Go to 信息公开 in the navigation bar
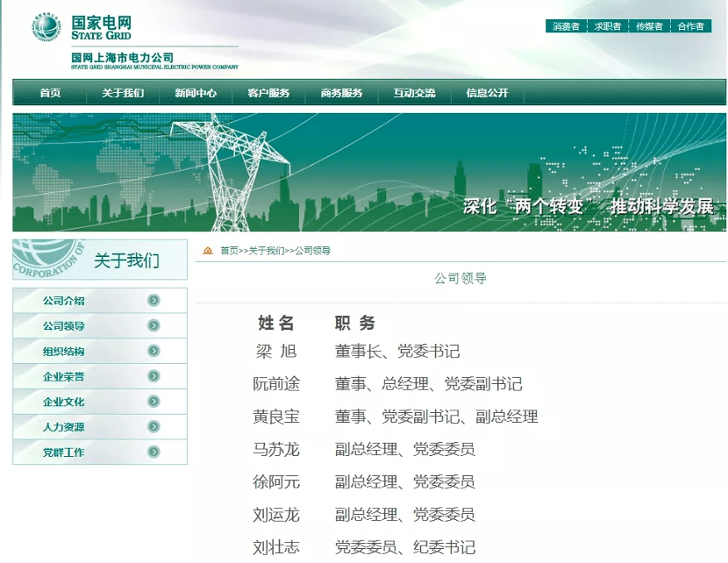 [x=487, y=93]
